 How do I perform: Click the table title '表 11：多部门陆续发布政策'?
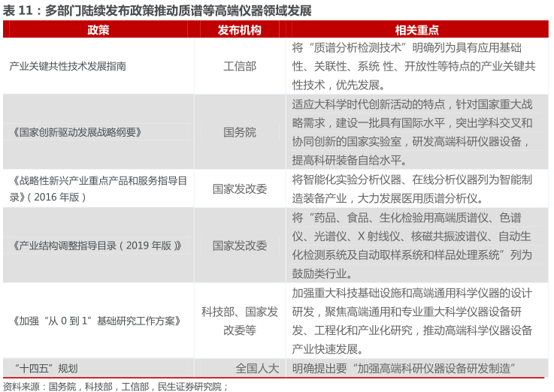(x=157, y=11)
